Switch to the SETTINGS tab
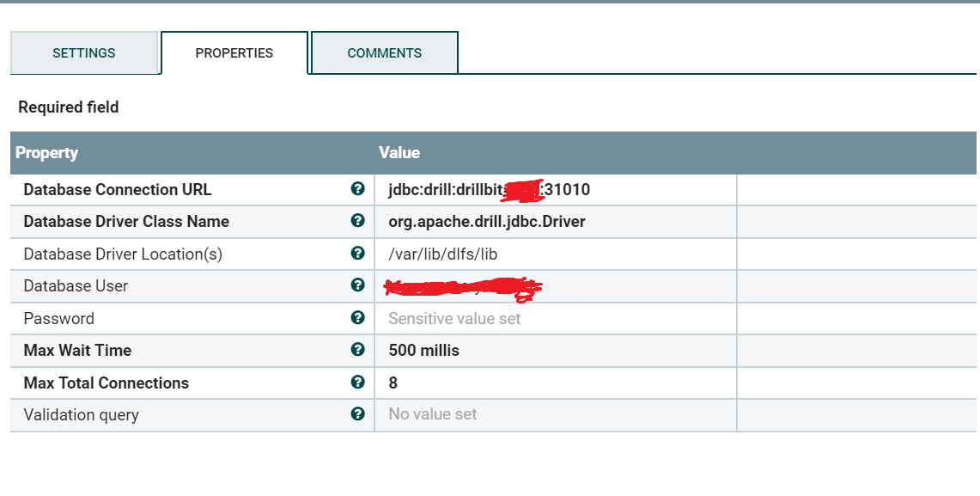This screenshot has width=980, height=496. click(83, 52)
